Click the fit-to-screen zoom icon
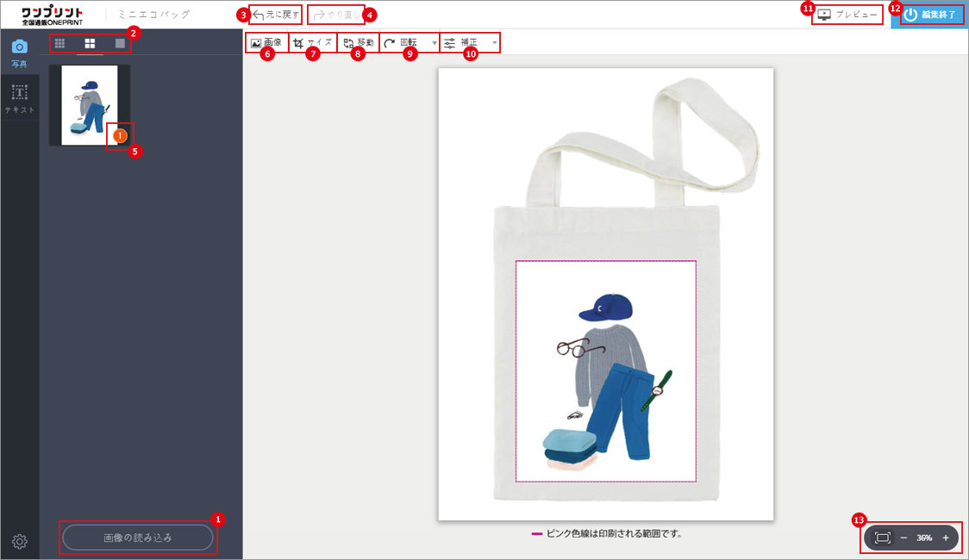Screen dimensions: 969x560 point(882,538)
